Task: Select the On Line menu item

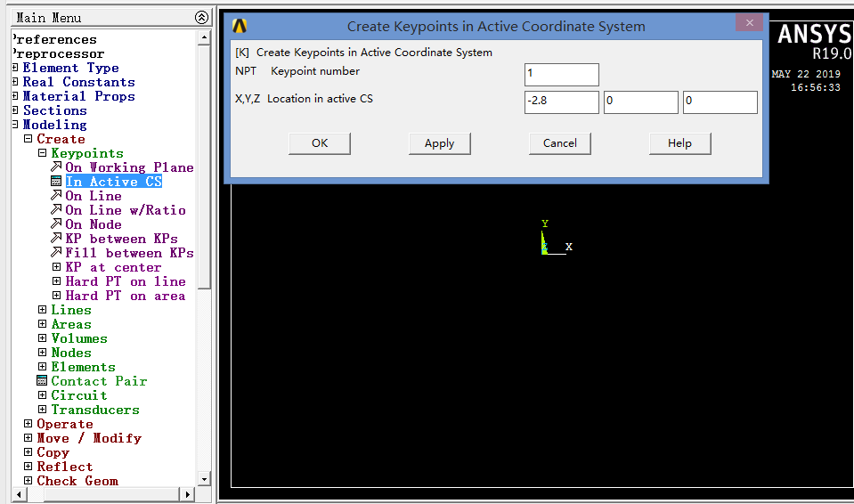Action: (x=94, y=196)
